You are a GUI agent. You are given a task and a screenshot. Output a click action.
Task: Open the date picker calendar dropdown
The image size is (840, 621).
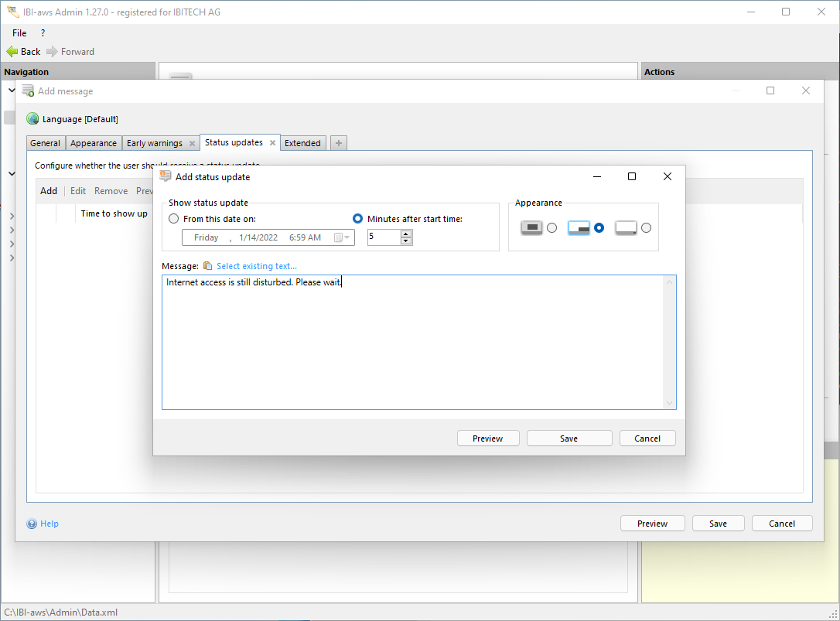[x=342, y=237]
